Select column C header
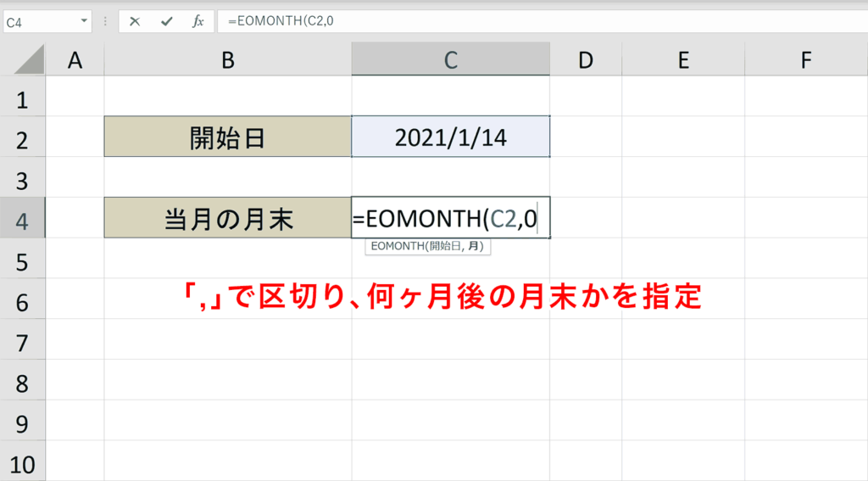Screen dimensions: 868x481 pyautogui.click(x=450, y=59)
